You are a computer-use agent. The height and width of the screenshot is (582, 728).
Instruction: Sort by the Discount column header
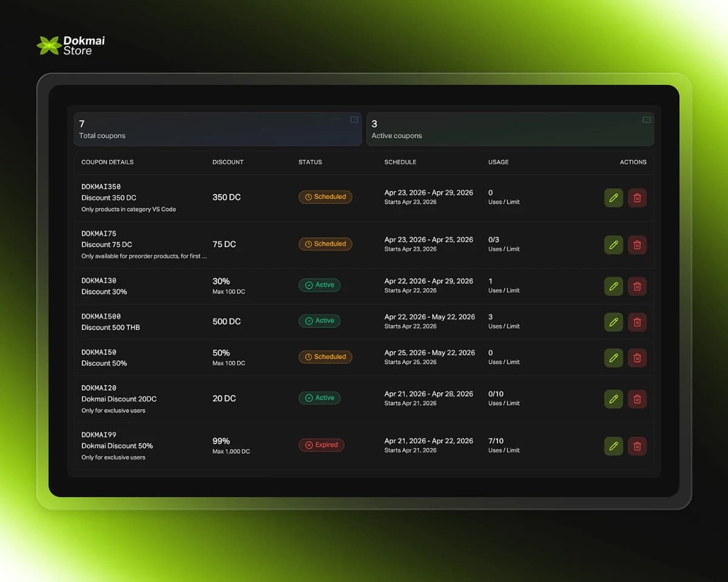click(227, 162)
